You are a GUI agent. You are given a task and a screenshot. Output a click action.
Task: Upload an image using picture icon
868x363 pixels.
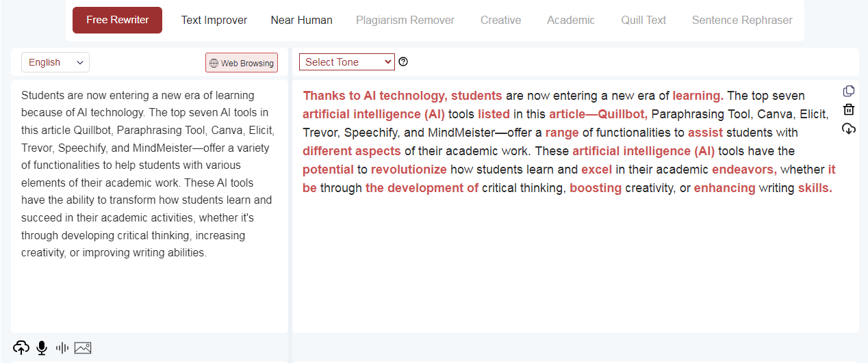coord(83,348)
